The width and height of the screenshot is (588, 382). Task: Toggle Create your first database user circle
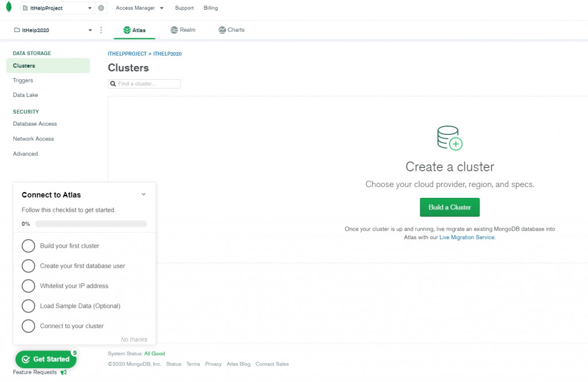(28, 266)
